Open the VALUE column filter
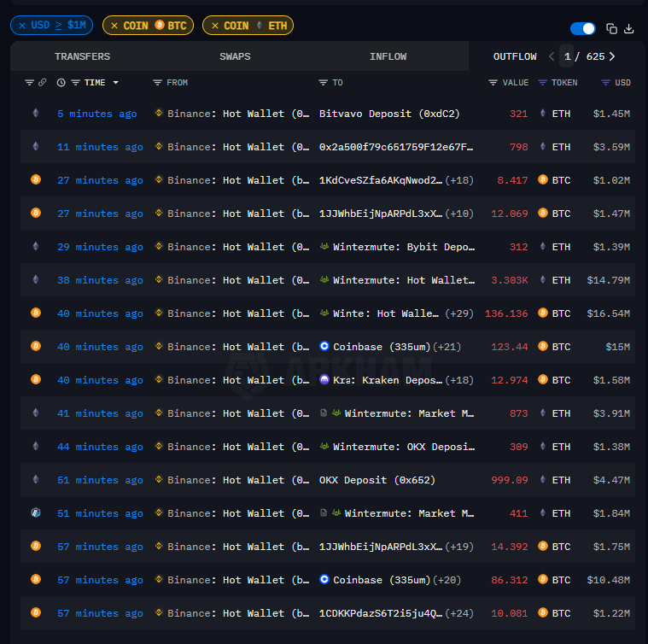The width and height of the screenshot is (648, 644). coord(493,83)
